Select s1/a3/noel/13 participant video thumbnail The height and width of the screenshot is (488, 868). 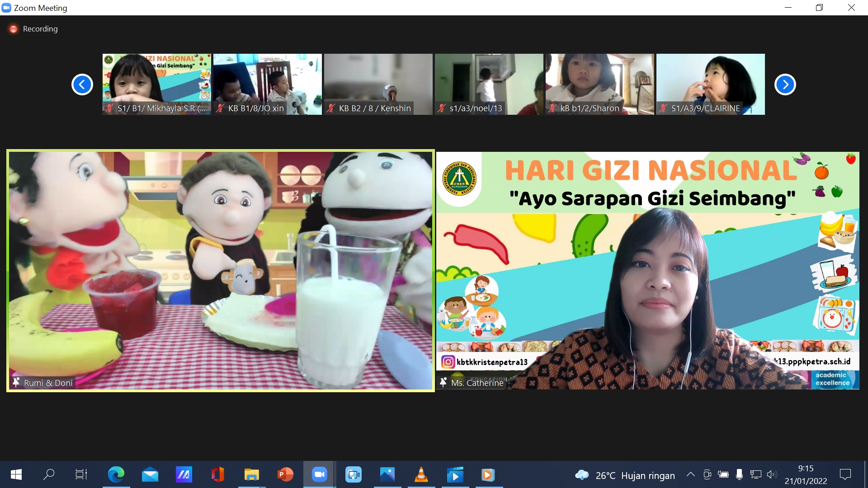click(x=489, y=84)
